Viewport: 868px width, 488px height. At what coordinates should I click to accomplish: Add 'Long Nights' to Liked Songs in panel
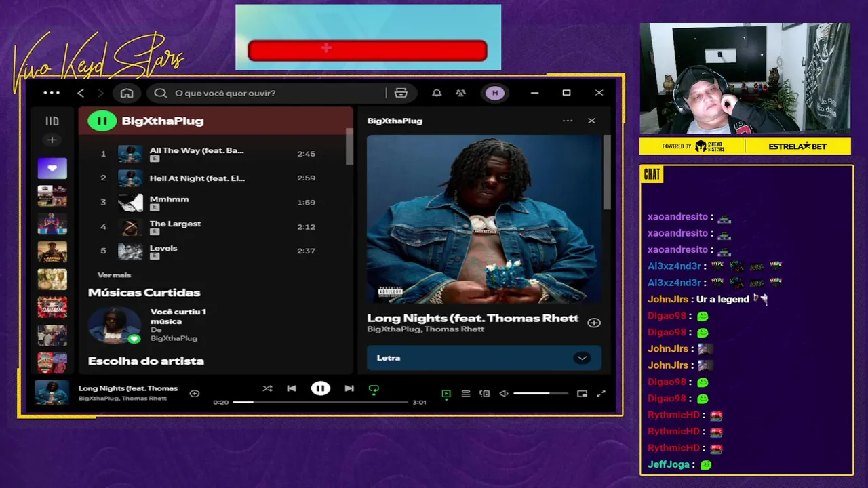click(x=594, y=323)
